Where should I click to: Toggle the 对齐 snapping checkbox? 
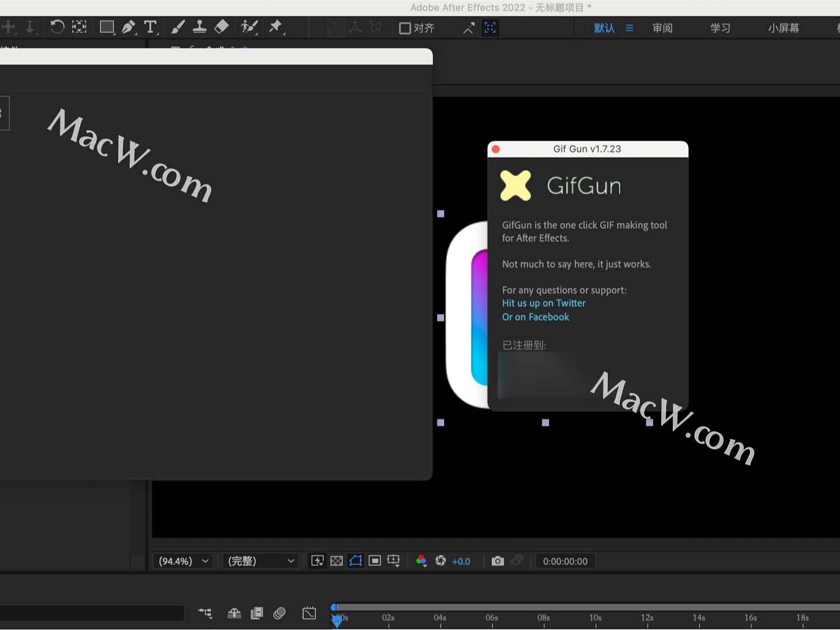405,28
